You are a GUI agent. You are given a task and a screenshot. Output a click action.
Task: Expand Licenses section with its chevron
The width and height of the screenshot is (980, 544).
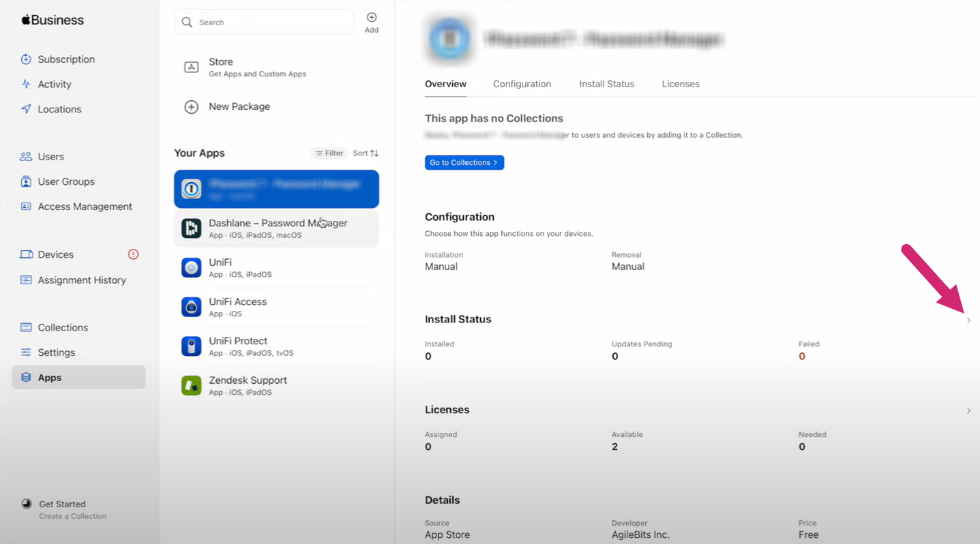click(x=968, y=410)
